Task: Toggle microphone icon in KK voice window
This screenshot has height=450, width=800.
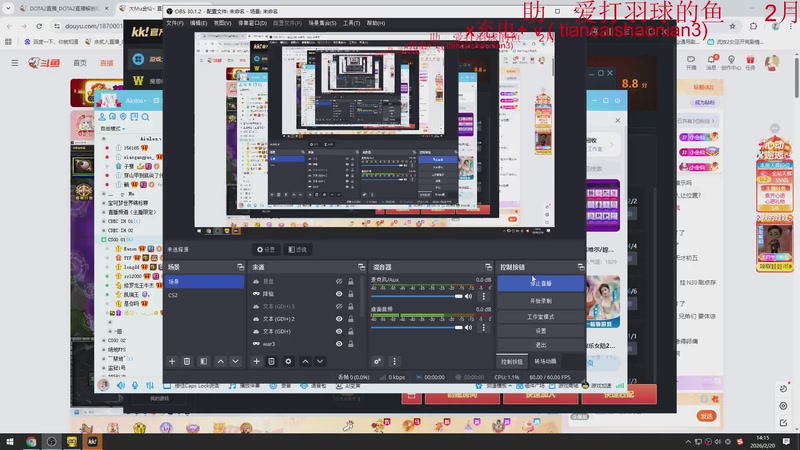Action: point(135,386)
